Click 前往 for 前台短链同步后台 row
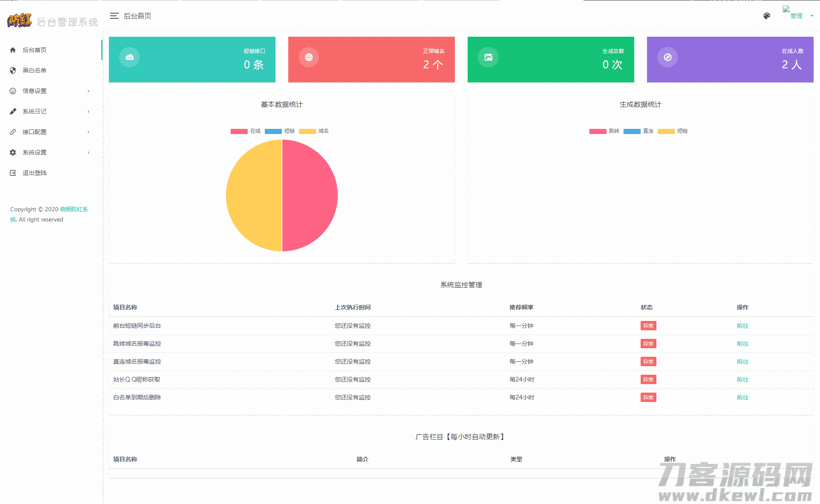This screenshot has height=504, width=820. [742, 326]
